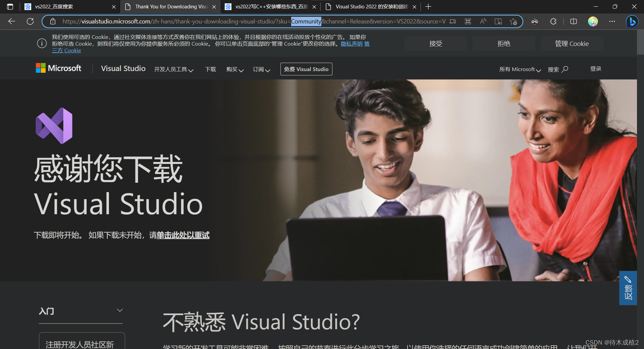Switch to vs2022写C++安装哪些东西 tab
This screenshot has height=349, width=644.
pos(271,7)
